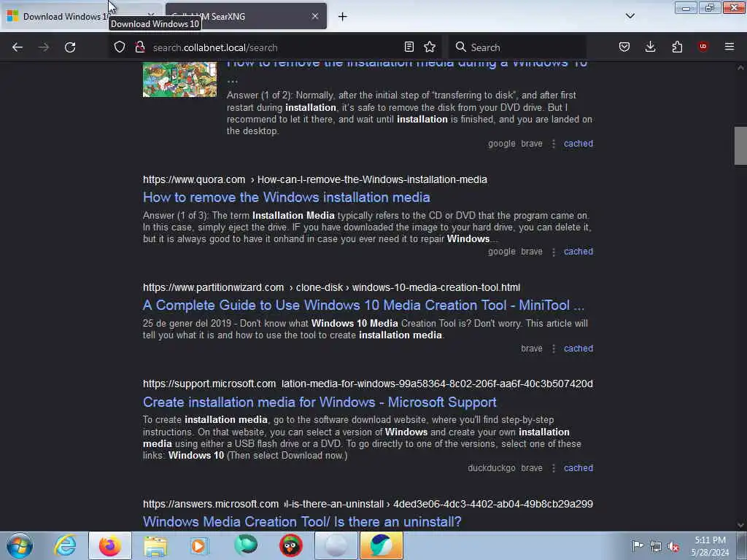Open cached link of the Quora result
The height and width of the screenshot is (560, 747).
click(x=578, y=252)
